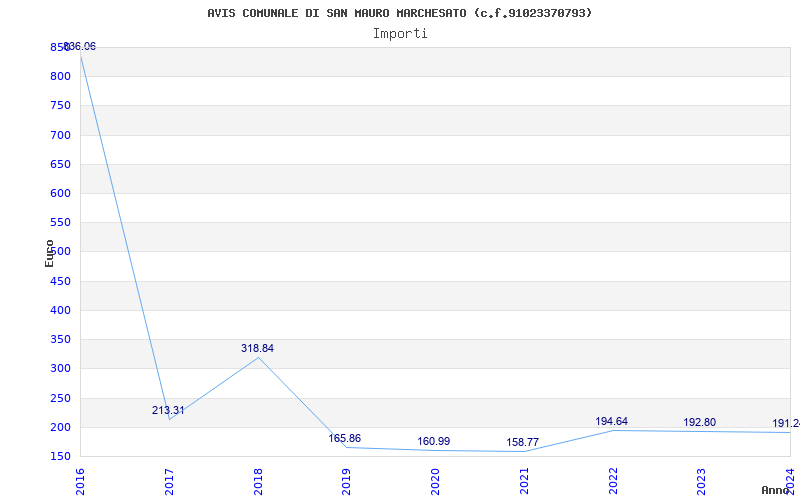
Task: Click the y-axis value 550
Action: (60, 222)
